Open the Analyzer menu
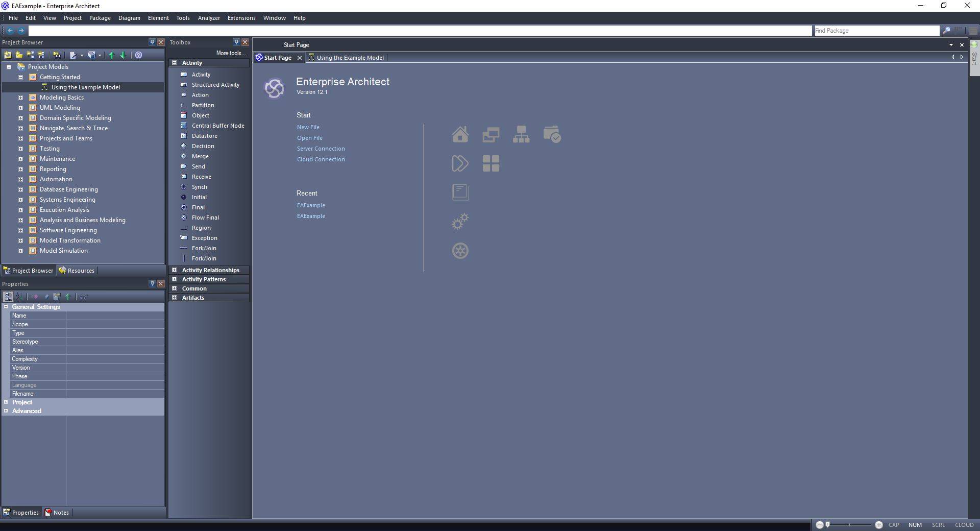 pyautogui.click(x=209, y=18)
